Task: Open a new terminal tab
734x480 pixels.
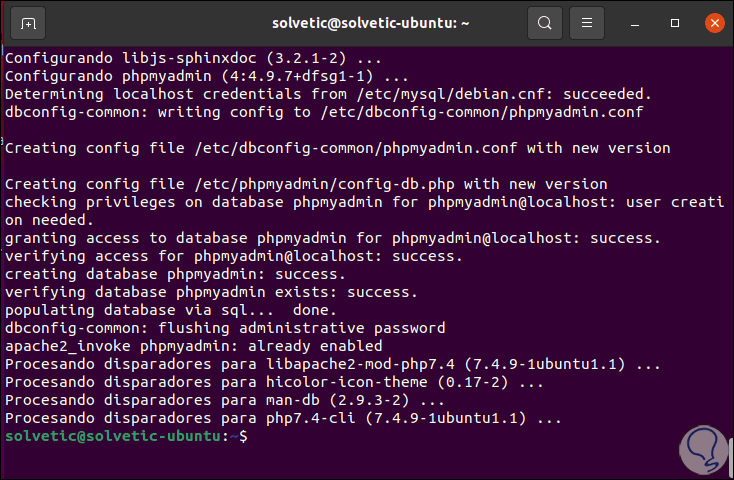Action: point(28,23)
